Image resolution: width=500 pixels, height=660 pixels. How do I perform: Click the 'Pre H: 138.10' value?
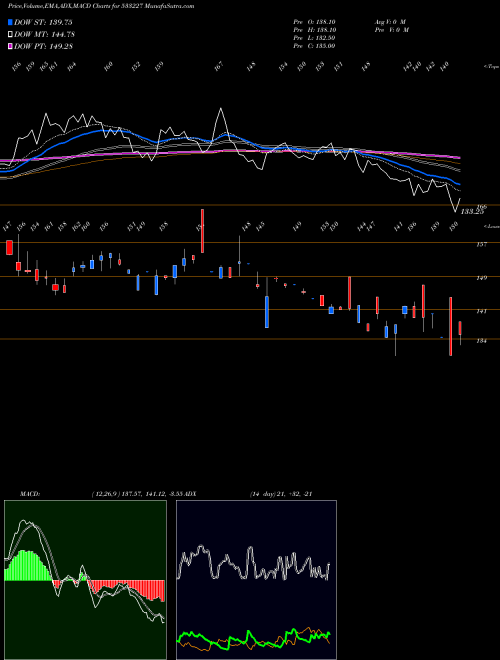point(314,29)
